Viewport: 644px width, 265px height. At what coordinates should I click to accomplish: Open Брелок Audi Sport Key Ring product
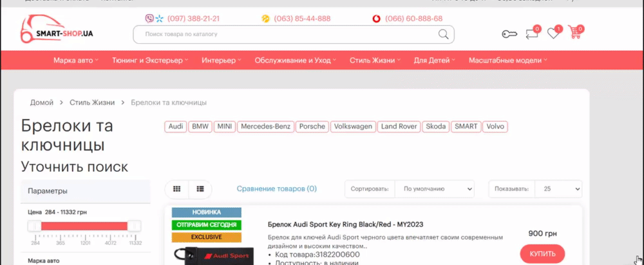345,224
